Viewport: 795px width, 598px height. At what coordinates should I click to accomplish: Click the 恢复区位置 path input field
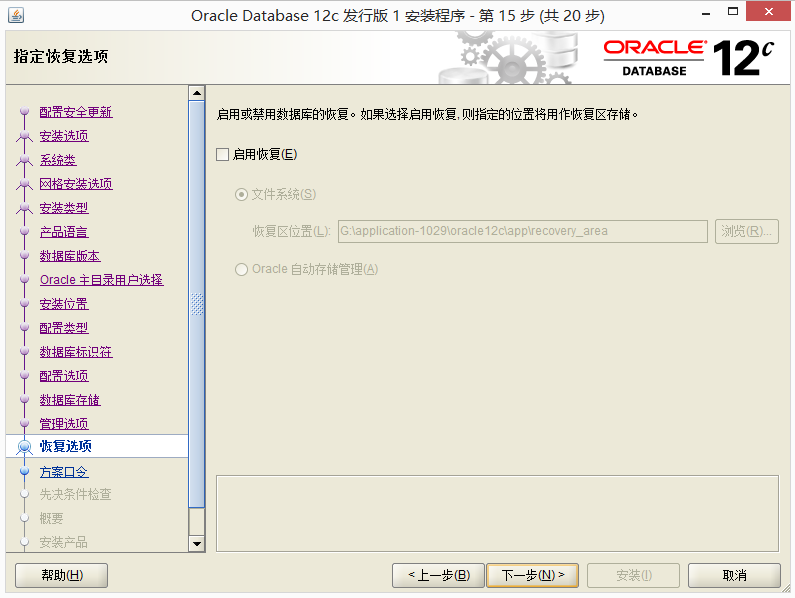pos(523,231)
